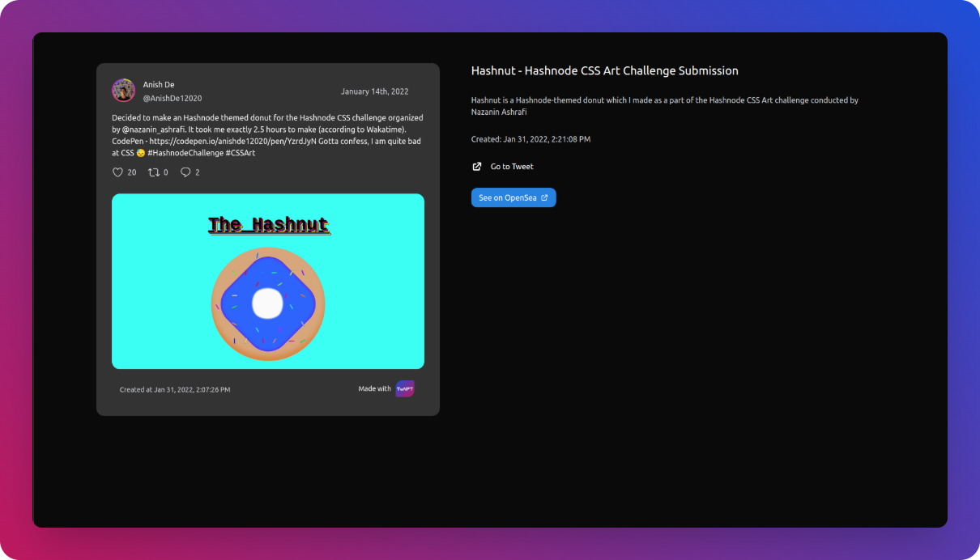Select the #HashnodeChallenge hashtag
The width and height of the screenshot is (980, 560).
click(185, 153)
